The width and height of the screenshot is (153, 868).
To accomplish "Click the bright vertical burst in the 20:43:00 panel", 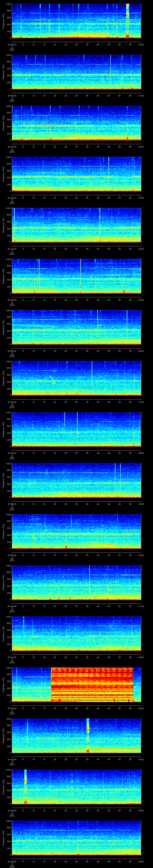I will tap(88, 736).
